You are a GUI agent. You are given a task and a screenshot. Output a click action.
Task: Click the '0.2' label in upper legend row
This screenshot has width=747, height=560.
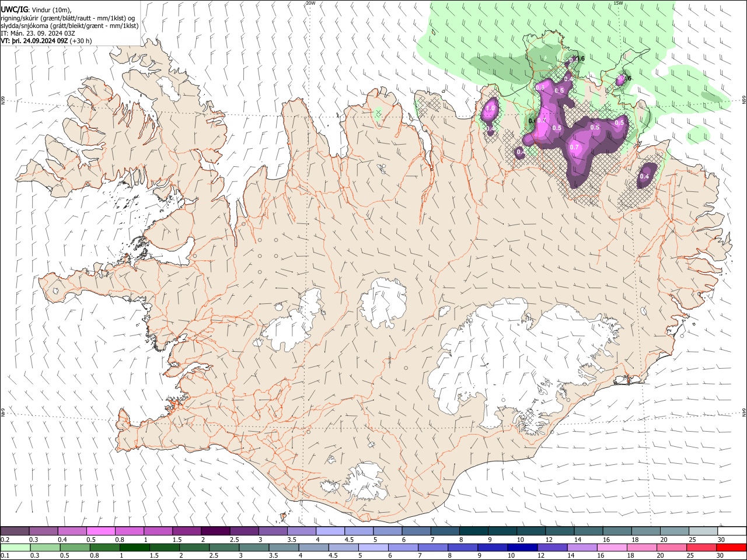tap(5, 540)
